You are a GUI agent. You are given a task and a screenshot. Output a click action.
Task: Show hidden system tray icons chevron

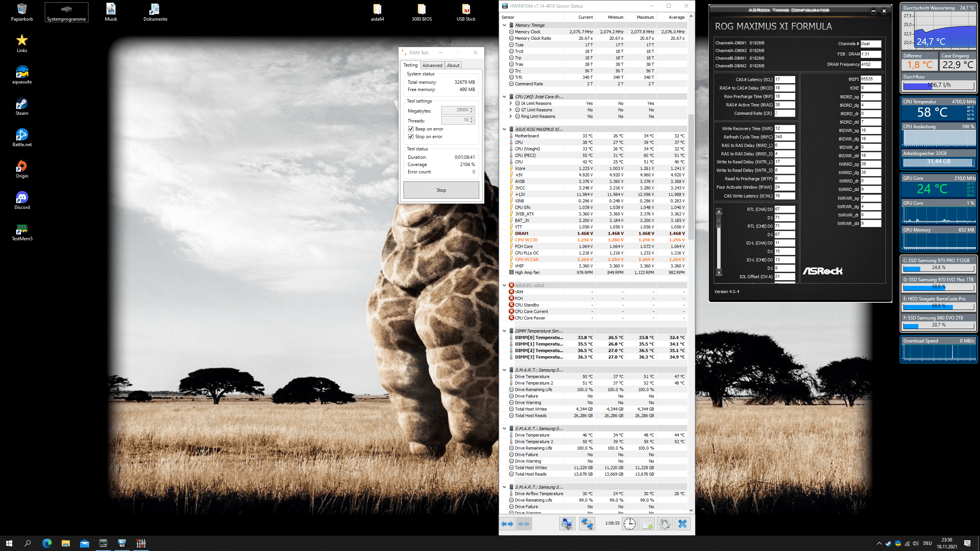pos(879,543)
